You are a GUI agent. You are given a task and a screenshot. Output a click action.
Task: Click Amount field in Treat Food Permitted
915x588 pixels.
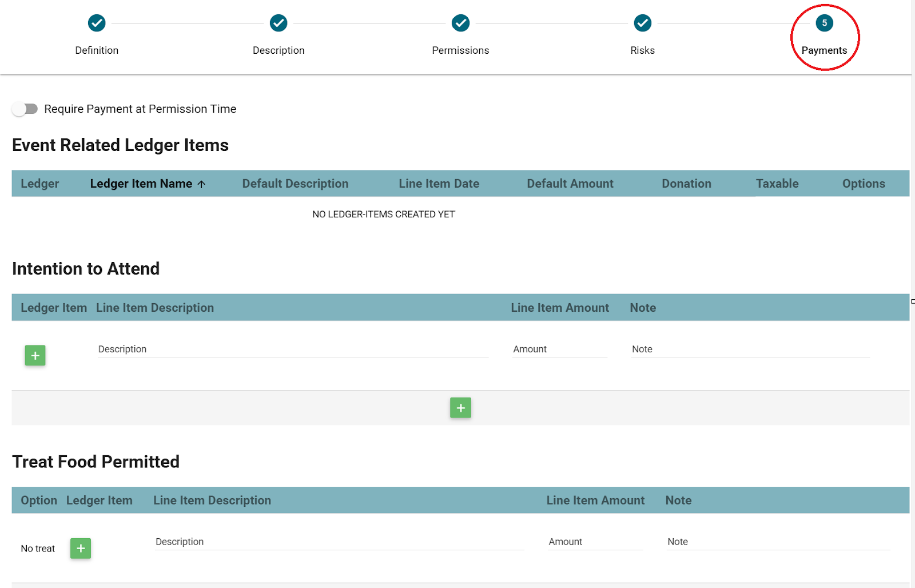pos(595,542)
